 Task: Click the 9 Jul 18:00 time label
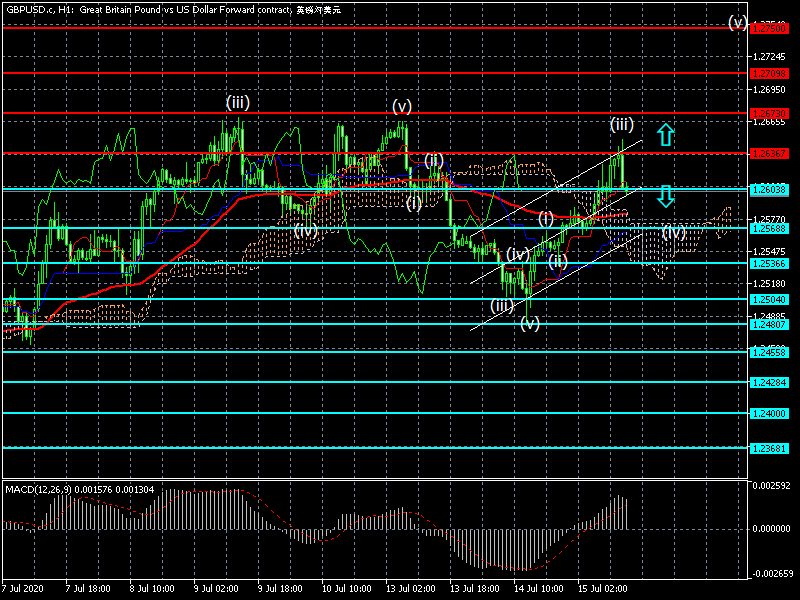coord(280,588)
